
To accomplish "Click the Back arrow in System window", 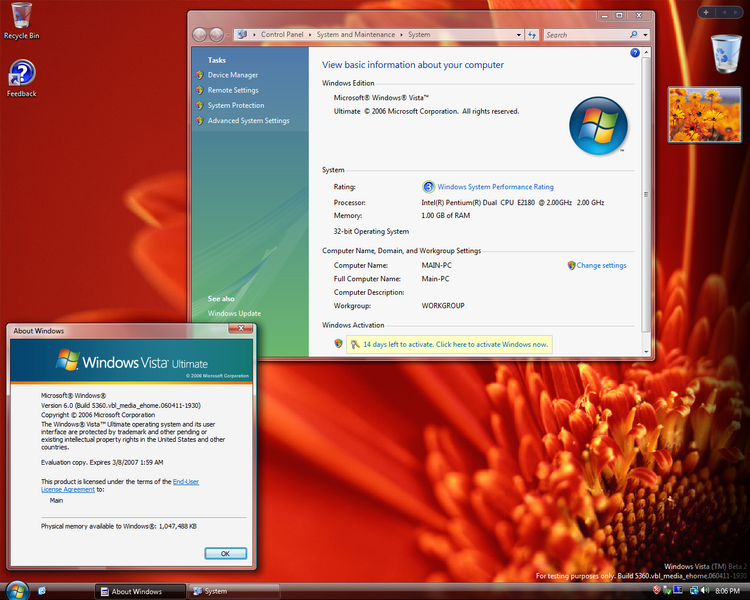I will point(199,34).
